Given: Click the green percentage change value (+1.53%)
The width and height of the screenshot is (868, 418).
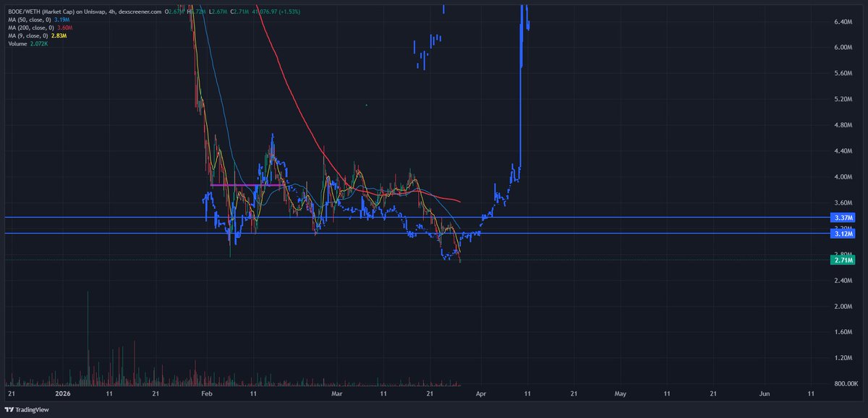Looking at the screenshot, I should click(290, 11).
